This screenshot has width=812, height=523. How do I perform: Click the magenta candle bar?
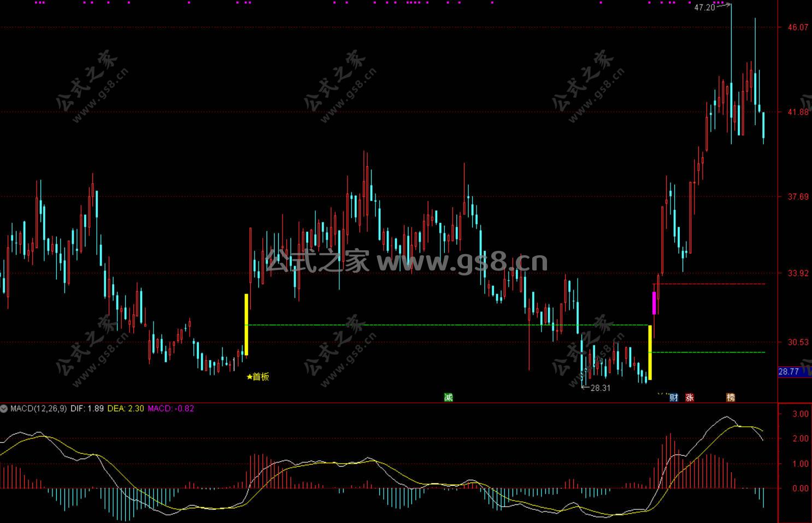coord(654,303)
